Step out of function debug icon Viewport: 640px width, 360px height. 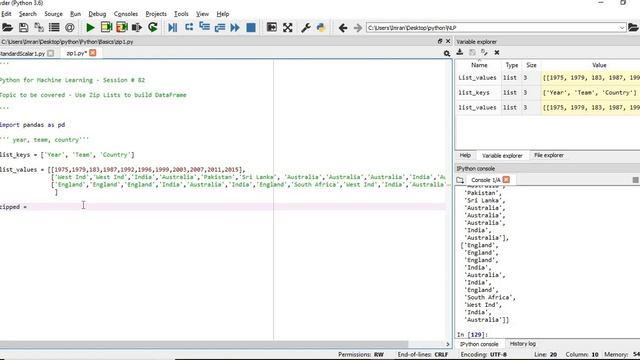click(x=220, y=28)
